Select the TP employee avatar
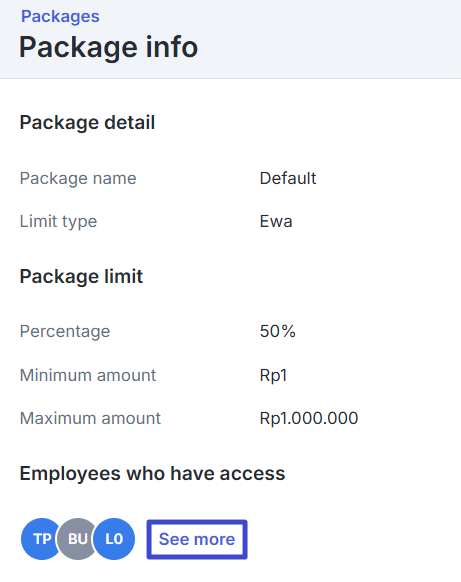This screenshot has height=582, width=461. click(x=40, y=539)
